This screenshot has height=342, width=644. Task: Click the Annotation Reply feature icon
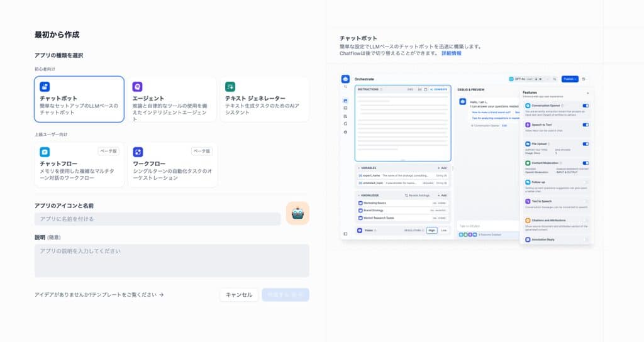point(528,240)
